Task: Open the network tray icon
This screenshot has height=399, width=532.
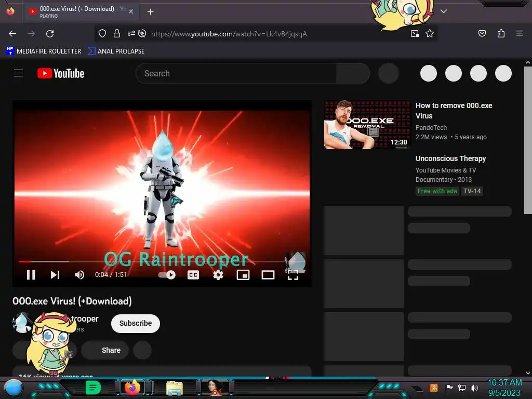Action: [462, 388]
